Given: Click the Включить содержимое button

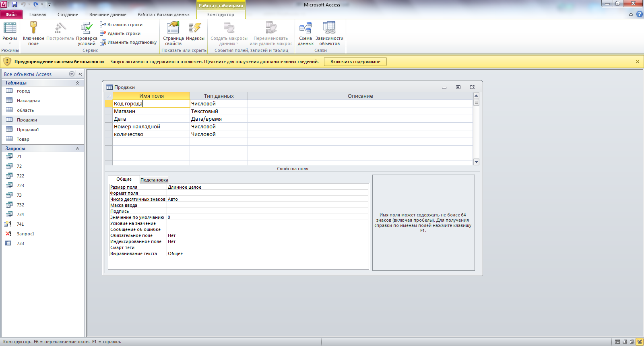Looking at the screenshot, I should coord(355,62).
